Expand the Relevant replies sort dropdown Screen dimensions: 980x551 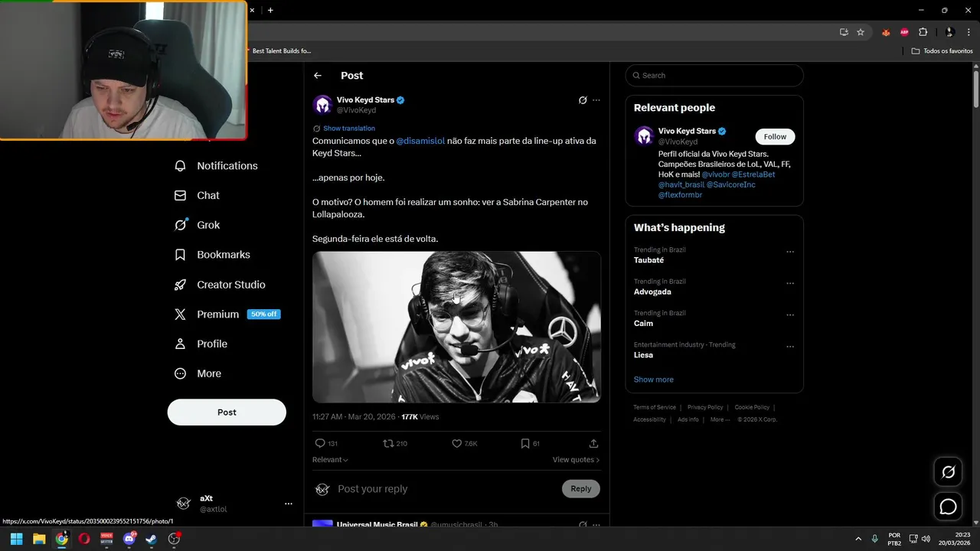pos(330,460)
